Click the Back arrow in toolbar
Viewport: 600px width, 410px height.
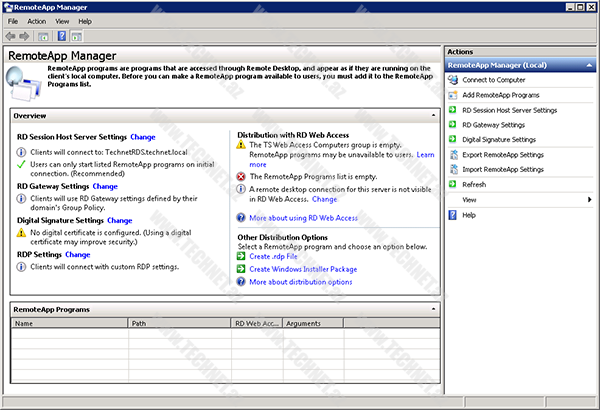11,35
